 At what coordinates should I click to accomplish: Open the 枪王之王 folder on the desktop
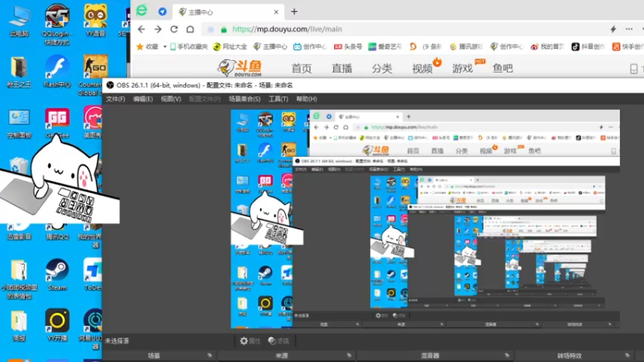click(x=19, y=72)
